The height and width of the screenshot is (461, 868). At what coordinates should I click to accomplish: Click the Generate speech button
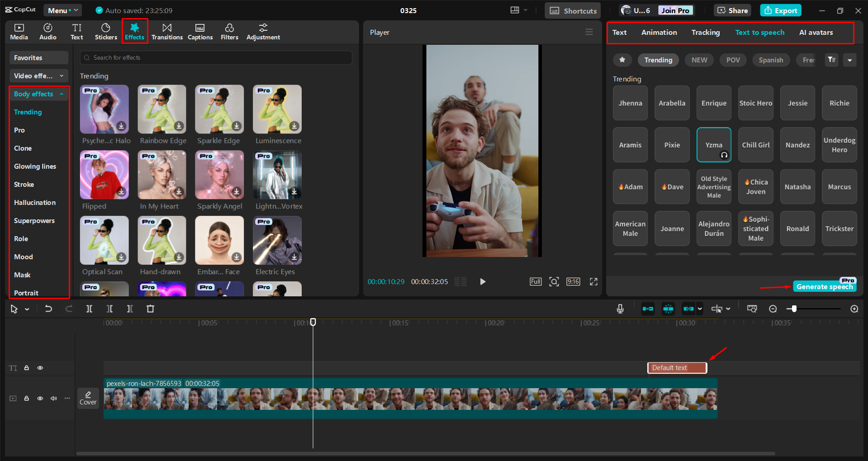pos(824,286)
